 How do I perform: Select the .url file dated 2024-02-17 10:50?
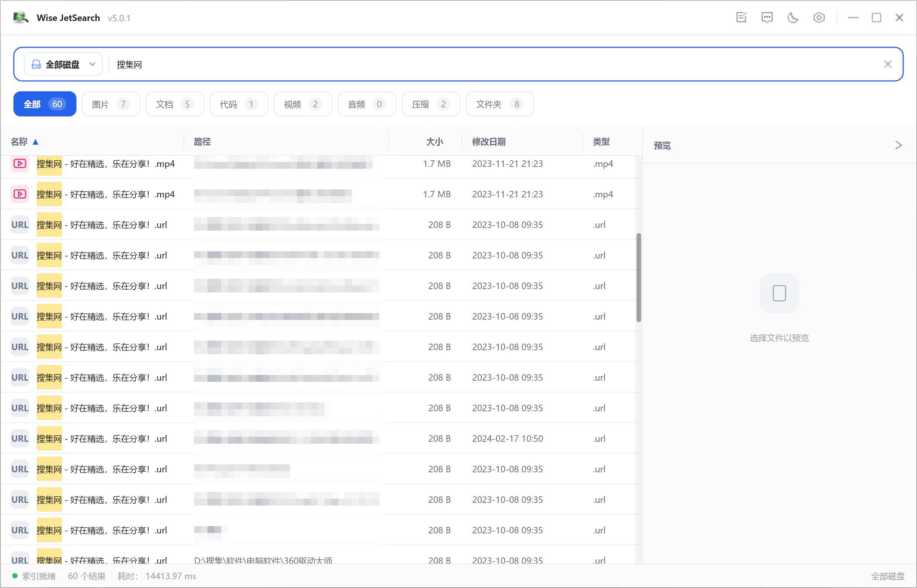[x=102, y=439]
